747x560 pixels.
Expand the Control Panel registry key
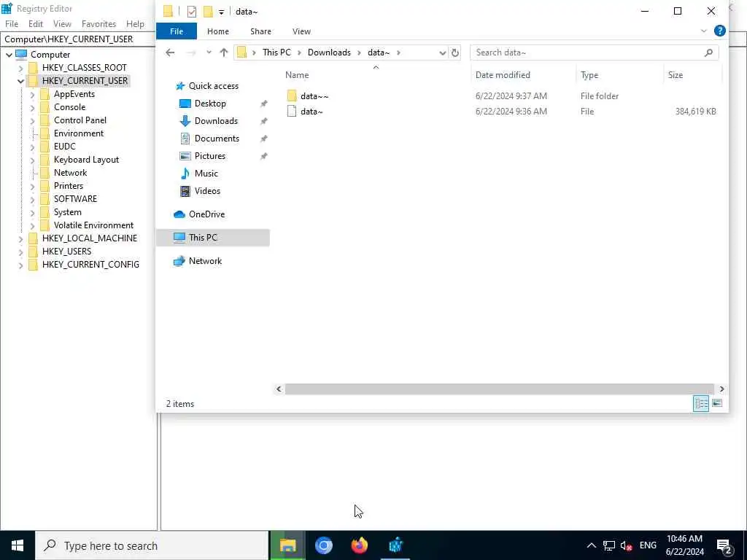[32, 120]
